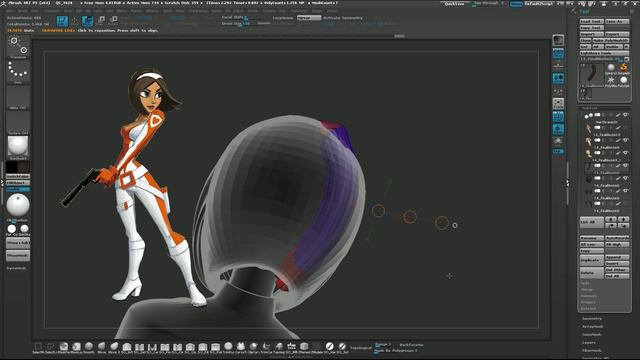Toggle Edit mode button in top shelf

(62, 21)
